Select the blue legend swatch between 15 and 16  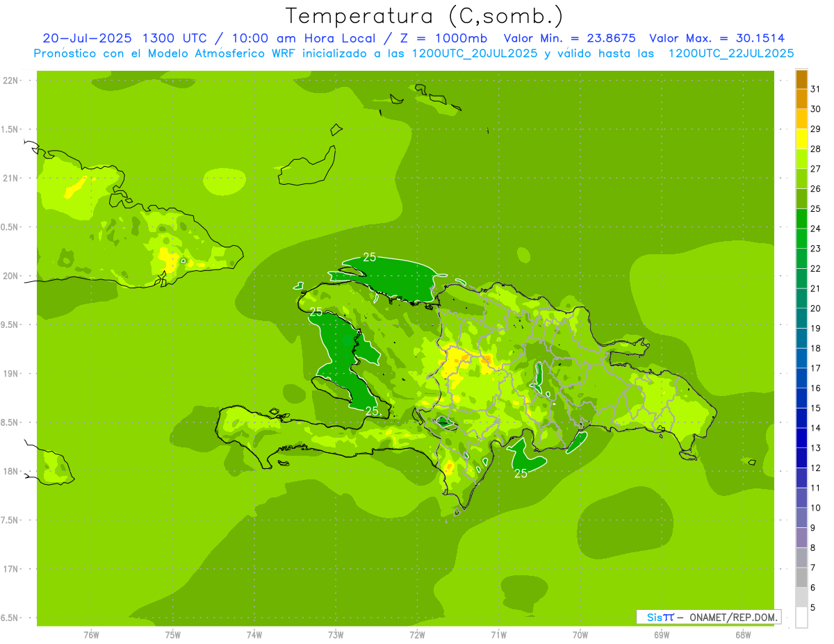801,398
